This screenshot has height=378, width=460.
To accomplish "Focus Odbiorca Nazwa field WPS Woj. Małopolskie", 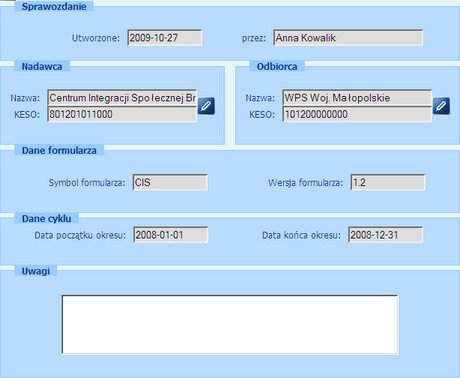I will point(357,98).
